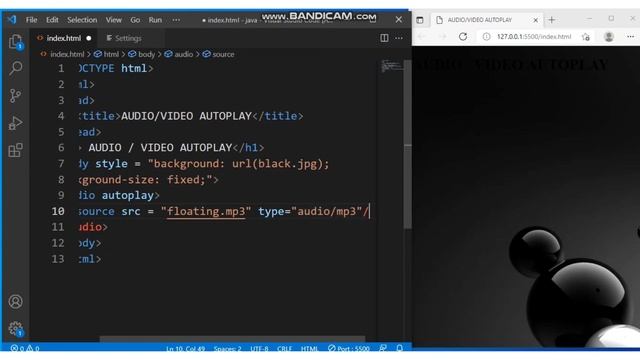Open the Edit menu
Image resolution: width=640 pixels, height=360 pixels.
tap(52, 20)
